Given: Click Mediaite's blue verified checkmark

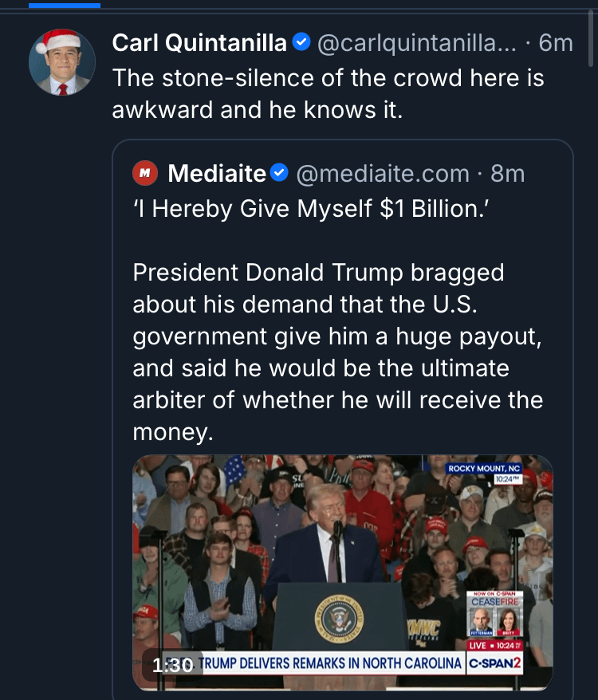Looking at the screenshot, I should pyautogui.click(x=279, y=172).
